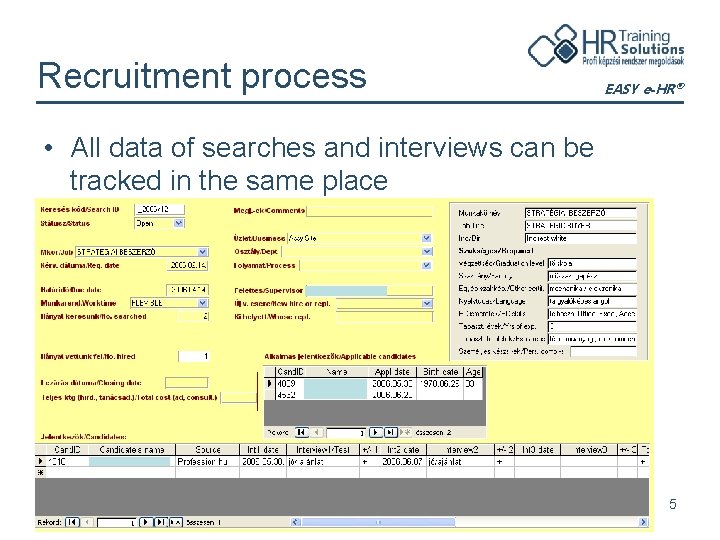Click the Ind/Dir field
This screenshot has width=720, height=540.
pyautogui.click(x=581, y=238)
